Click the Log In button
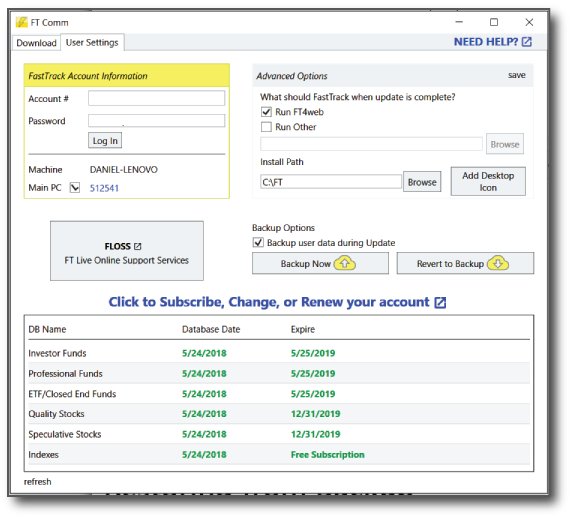 (x=105, y=141)
